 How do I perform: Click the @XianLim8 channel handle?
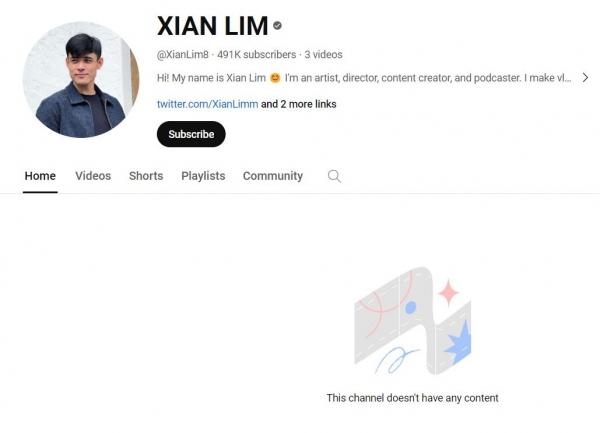pos(183,55)
